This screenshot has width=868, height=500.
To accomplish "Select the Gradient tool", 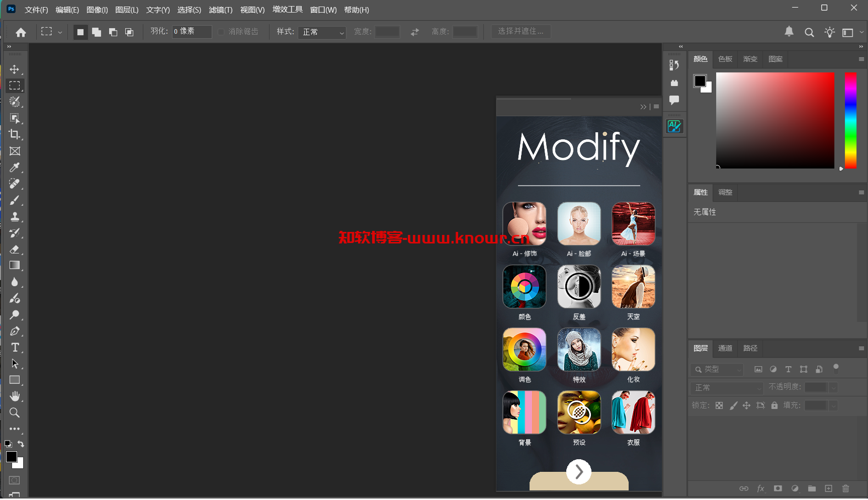I will pyautogui.click(x=15, y=265).
